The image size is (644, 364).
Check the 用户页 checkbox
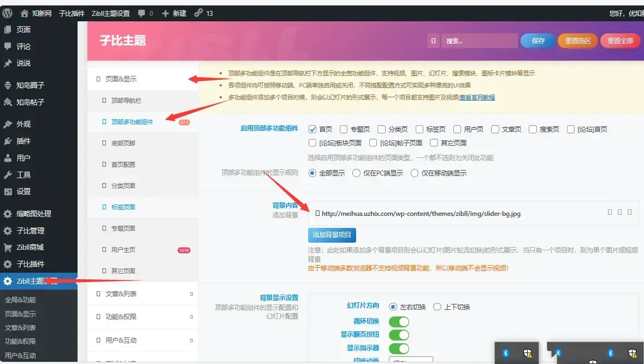coord(457,130)
